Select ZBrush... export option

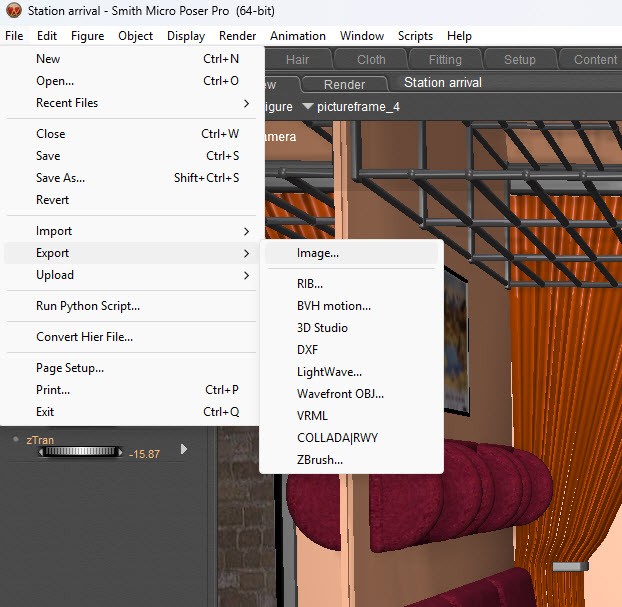351,460
